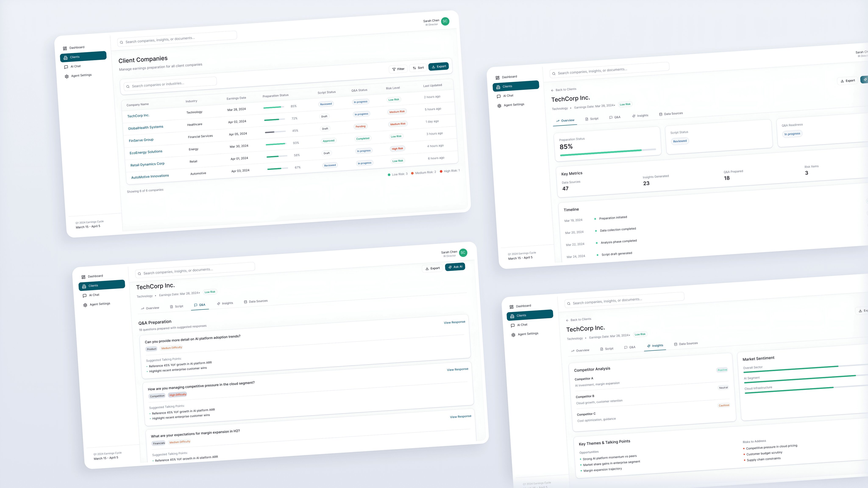
Task: Sort by Risk Level column header
Action: pos(393,88)
